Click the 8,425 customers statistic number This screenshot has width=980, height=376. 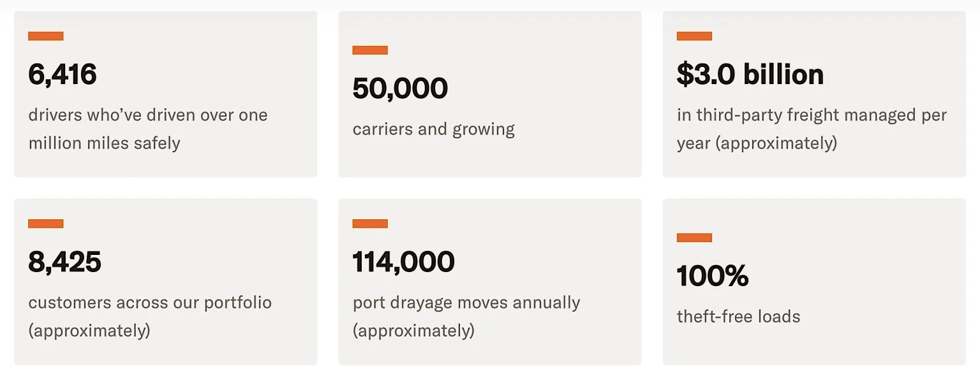coord(64,262)
